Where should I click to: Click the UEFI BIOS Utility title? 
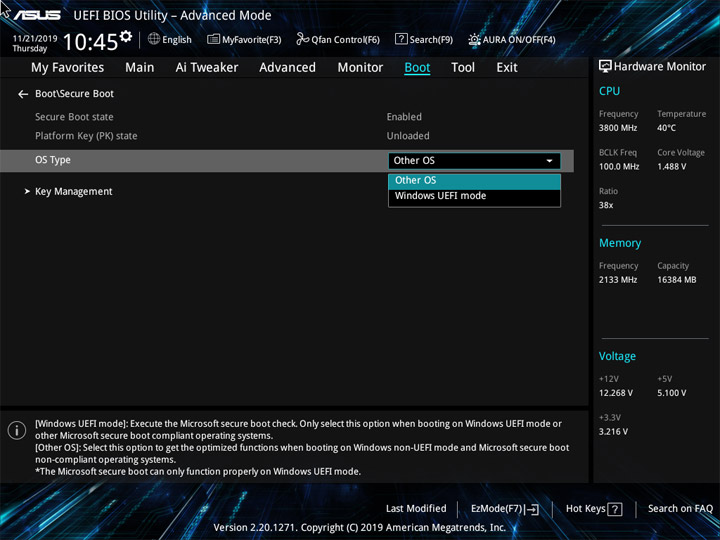172,16
